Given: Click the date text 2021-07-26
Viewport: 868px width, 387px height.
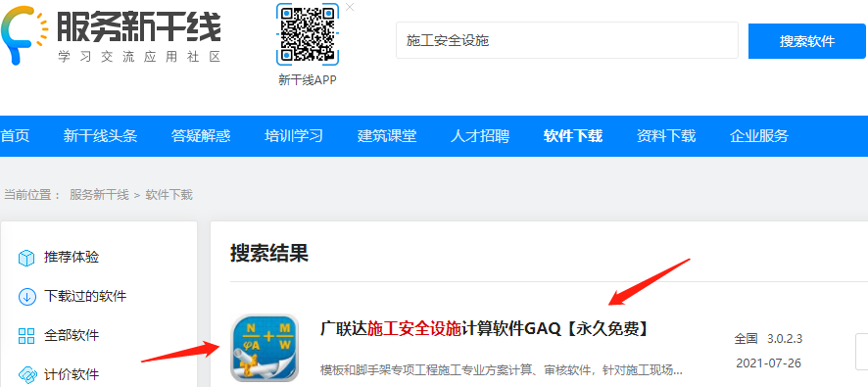Looking at the screenshot, I should pyautogui.click(x=768, y=363).
